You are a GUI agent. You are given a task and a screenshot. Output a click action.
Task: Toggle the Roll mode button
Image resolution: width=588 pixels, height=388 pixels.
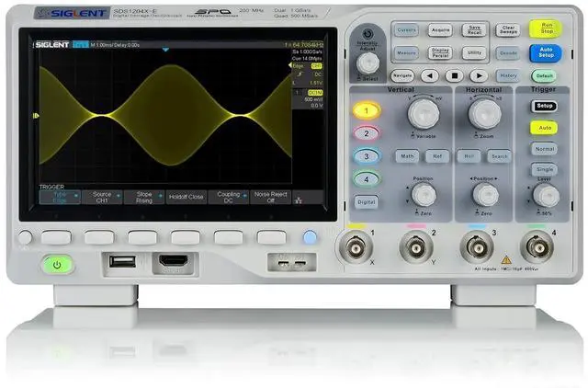pos(469,156)
